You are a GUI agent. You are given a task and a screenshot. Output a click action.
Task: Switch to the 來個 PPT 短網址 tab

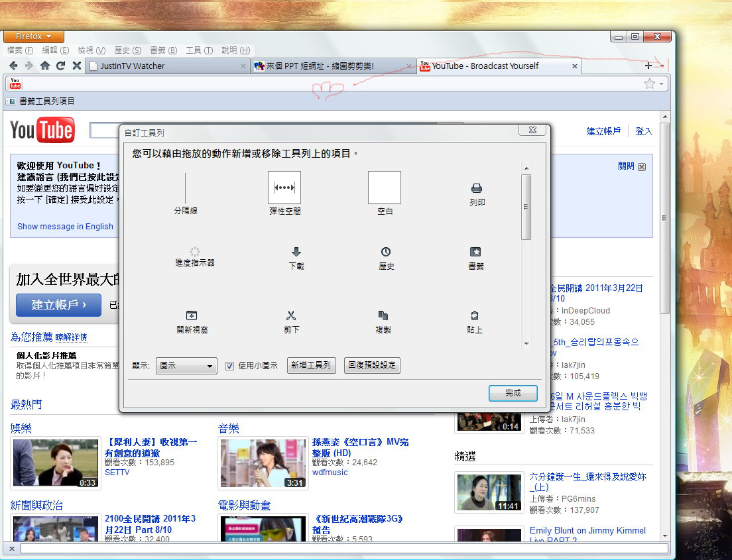333,66
